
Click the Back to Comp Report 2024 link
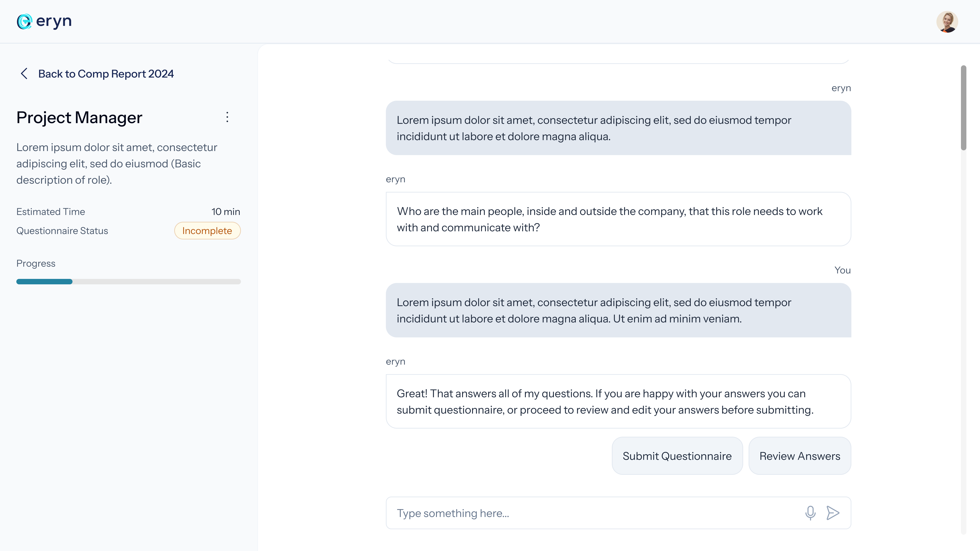pyautogui.click(x=106, y=74)
